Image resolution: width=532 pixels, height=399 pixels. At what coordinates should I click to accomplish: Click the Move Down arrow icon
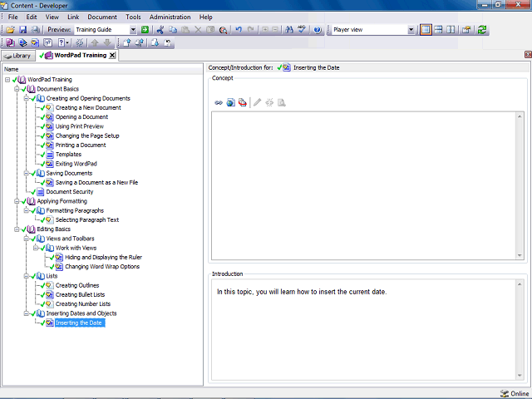tap(107, 42)
